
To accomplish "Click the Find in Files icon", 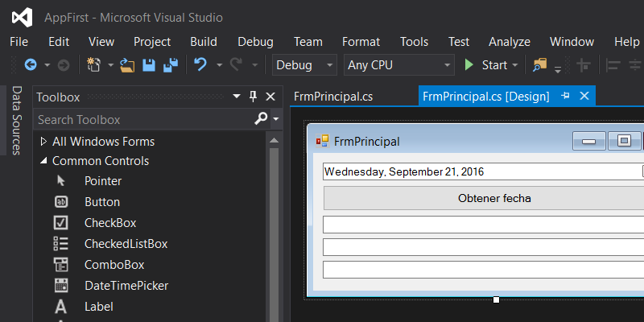I will (540, 65).
